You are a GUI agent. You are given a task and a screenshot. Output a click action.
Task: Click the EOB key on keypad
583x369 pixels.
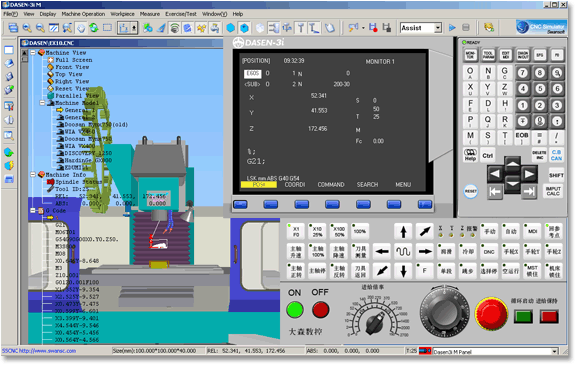click(x=522, y=137)
